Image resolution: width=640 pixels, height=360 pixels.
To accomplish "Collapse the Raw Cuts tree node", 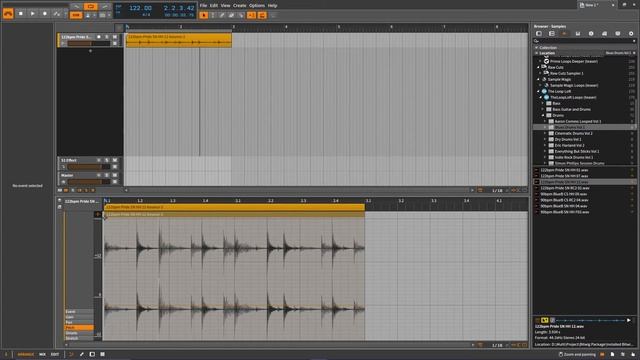I will 539,67.
